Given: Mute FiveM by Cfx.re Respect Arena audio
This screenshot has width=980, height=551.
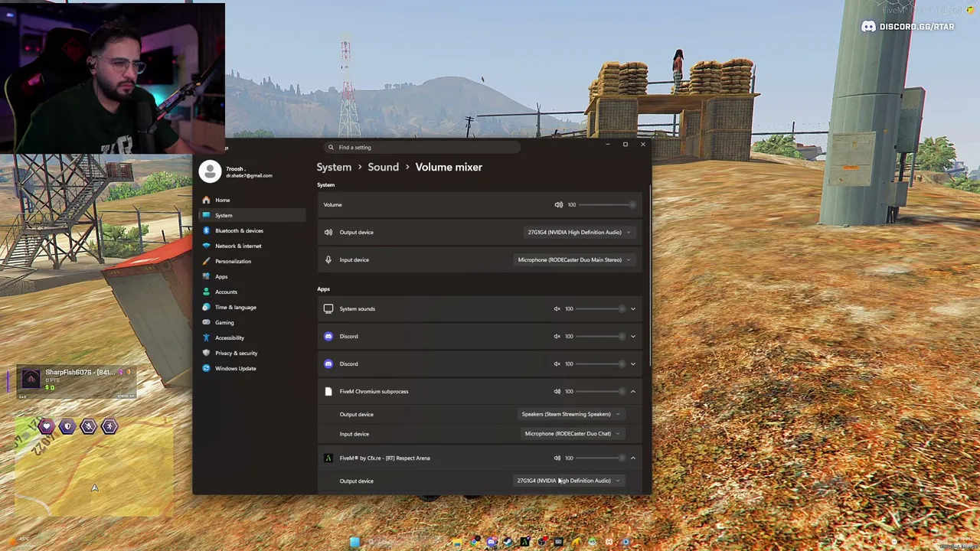Looking at the screenshot, I should (x=557, y=458).
